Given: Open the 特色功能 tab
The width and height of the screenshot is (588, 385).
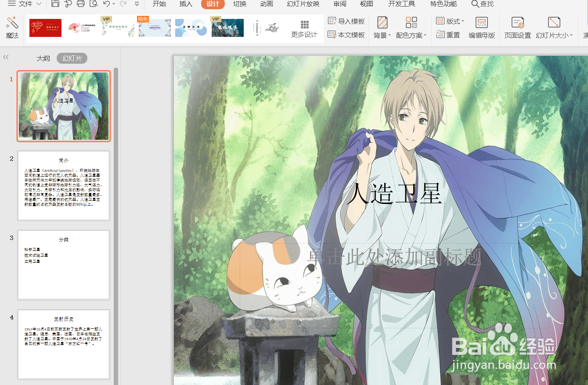Looking at the screenshot, I should click(x=444, y=4).
